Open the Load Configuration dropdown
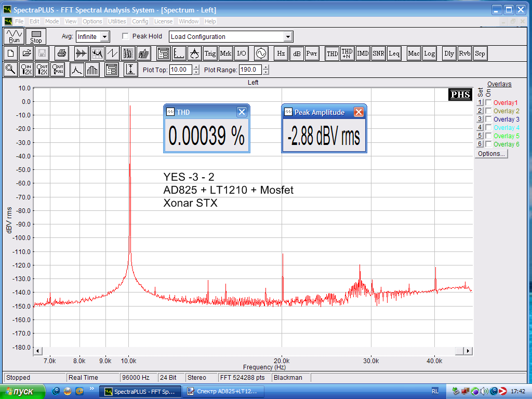This screenshot has height=399, width=532. [x=288, y=37]
